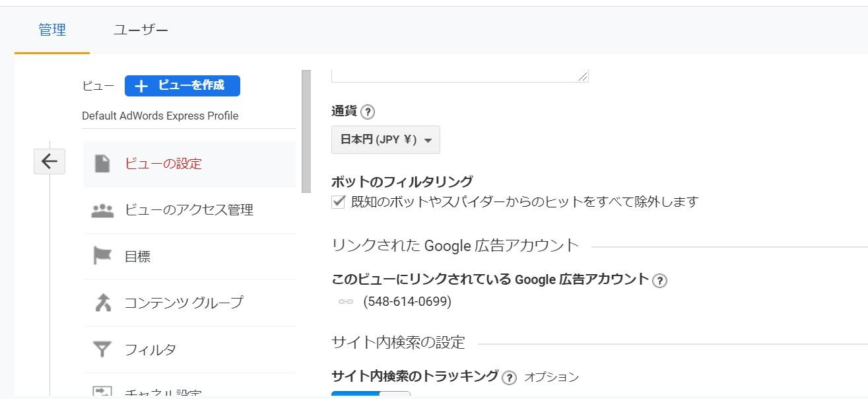Screen dimensions: 868x399
Task: Click the text area resize handle corner
Action: (x=583, y=77)
